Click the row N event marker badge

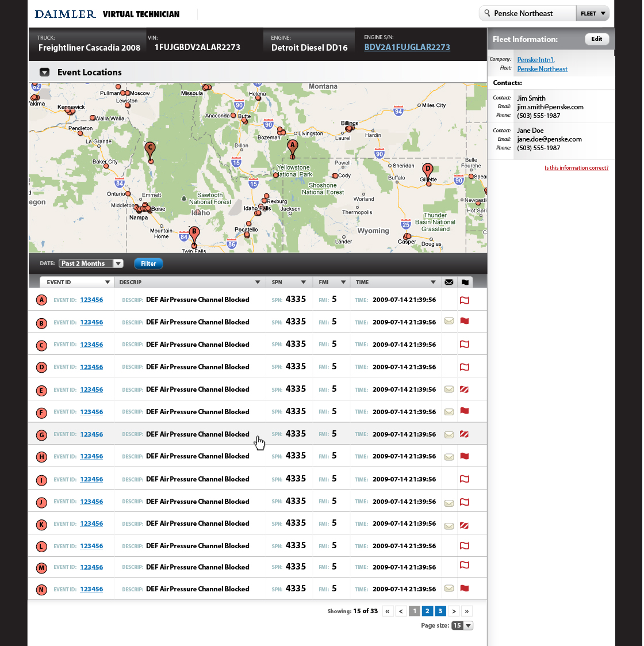point(41,590)
